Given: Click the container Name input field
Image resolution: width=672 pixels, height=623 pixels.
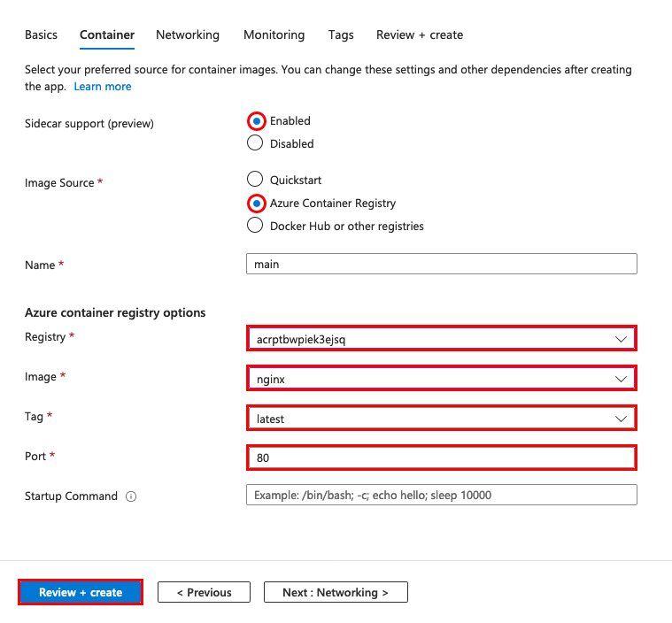Looking at the screenshot, I should [x=441, y=265].
